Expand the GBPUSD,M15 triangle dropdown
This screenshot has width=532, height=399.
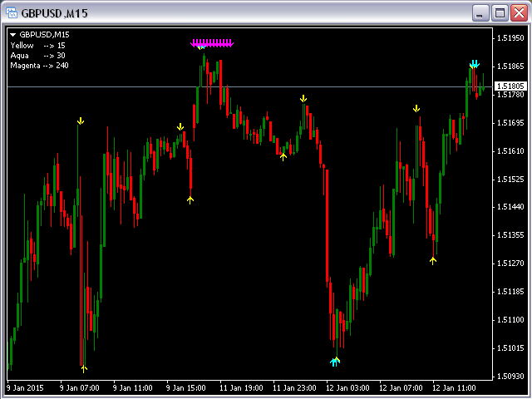(13, 35)
